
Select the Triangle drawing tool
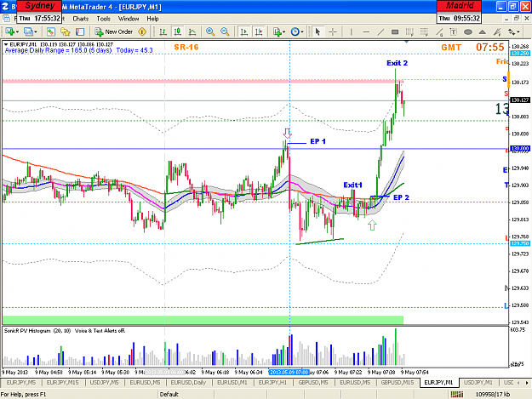click(482, 31)
